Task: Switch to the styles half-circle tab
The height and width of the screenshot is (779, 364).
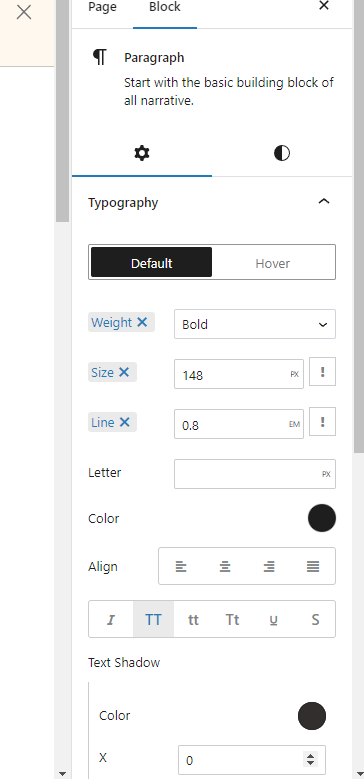Action: [282, 153]
